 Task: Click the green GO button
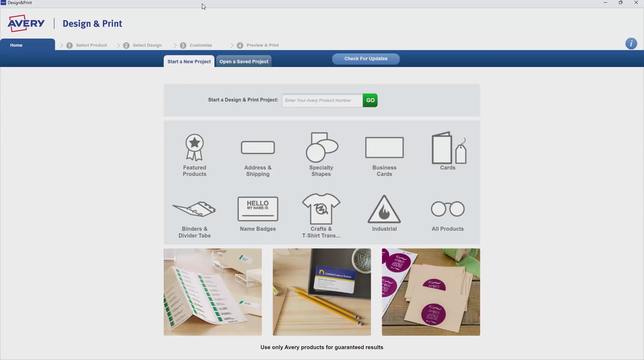coord(370,100)
